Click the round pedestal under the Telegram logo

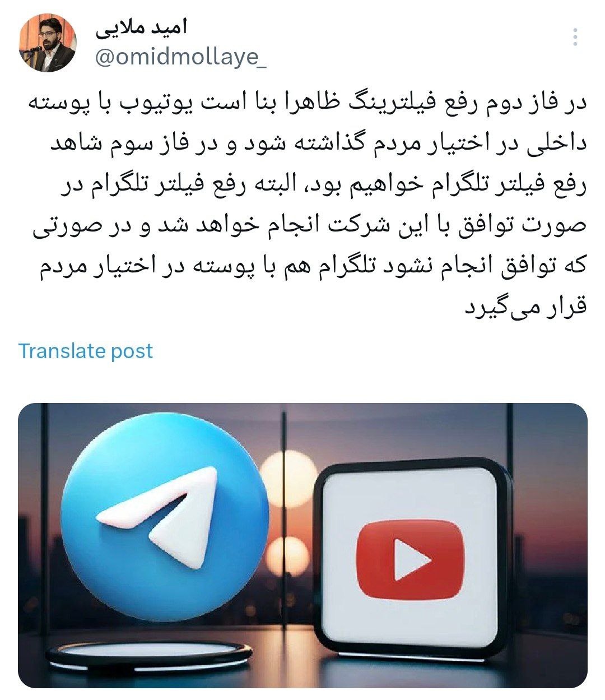pos(148,654)
